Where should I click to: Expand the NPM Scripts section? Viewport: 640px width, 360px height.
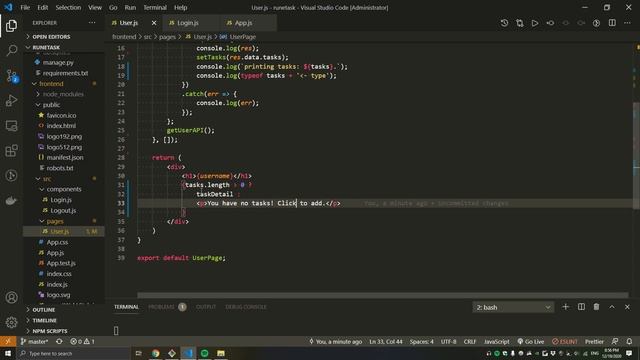[50, 331]
